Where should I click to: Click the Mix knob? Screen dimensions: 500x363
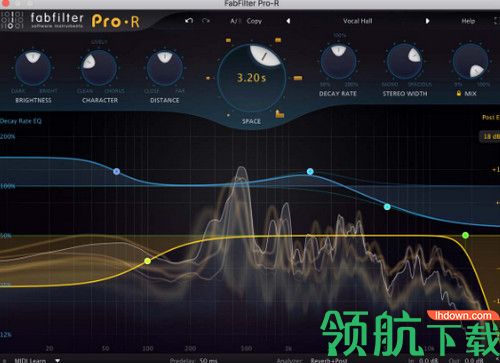(x=470, y=62)
